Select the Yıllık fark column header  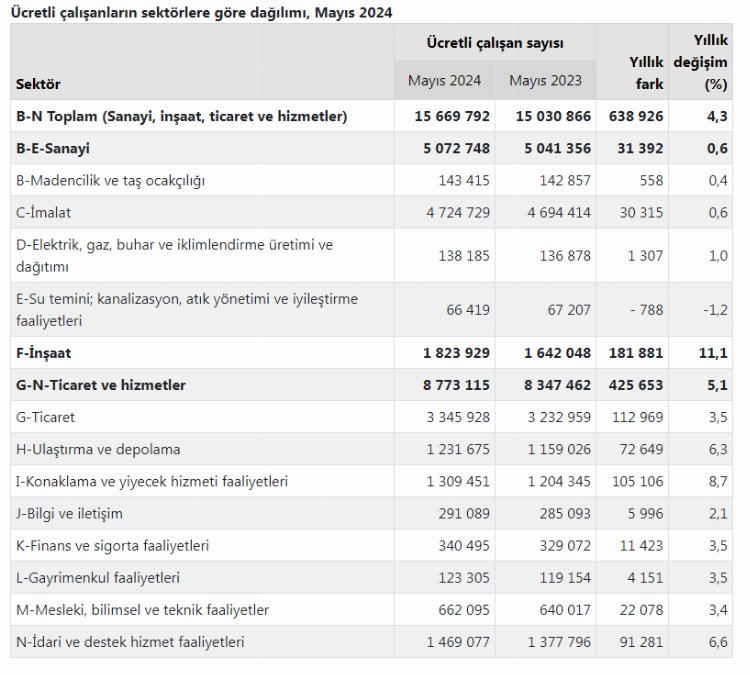646,73
